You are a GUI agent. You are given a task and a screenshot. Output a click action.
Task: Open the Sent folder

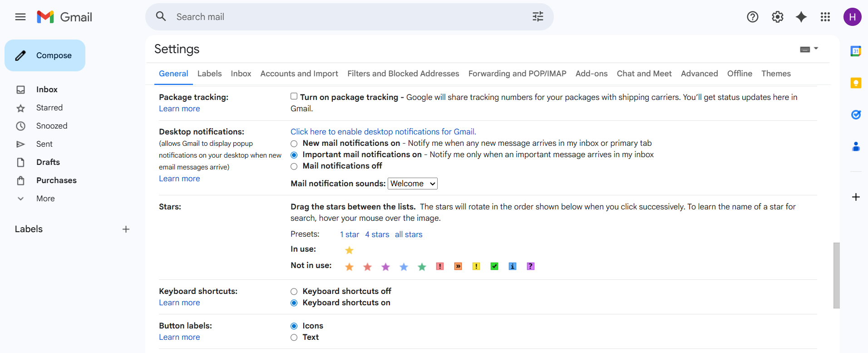[x=44, y=144]
